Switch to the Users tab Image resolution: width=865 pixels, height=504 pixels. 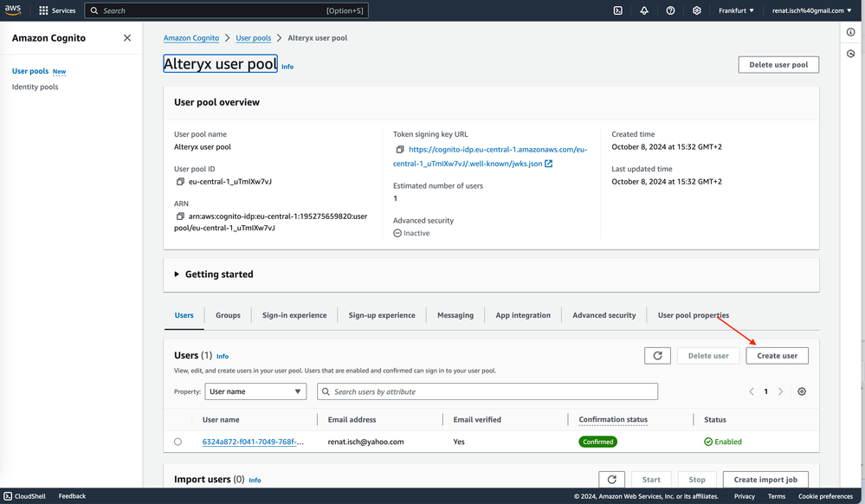(184, 315)
